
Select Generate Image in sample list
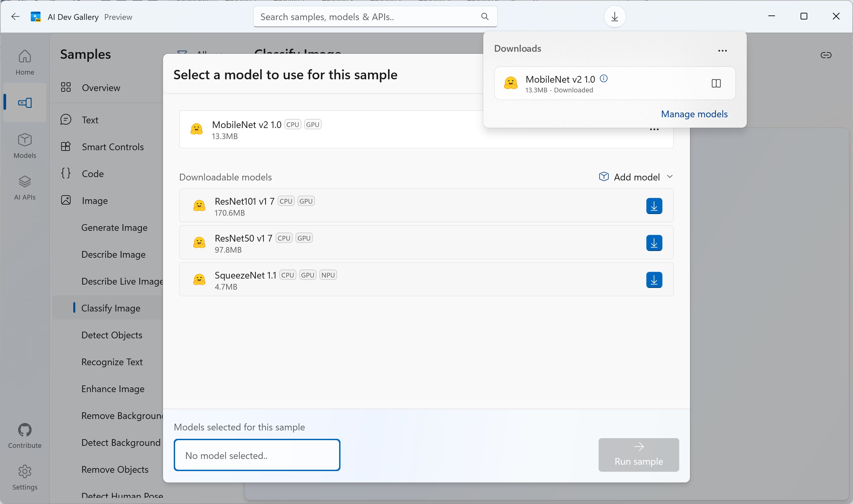(114, 227)
